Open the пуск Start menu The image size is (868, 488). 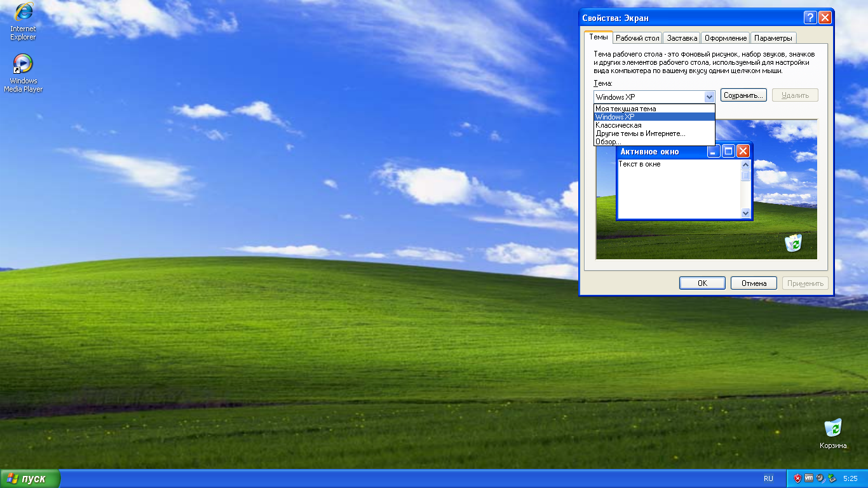(x=30, y=478)
